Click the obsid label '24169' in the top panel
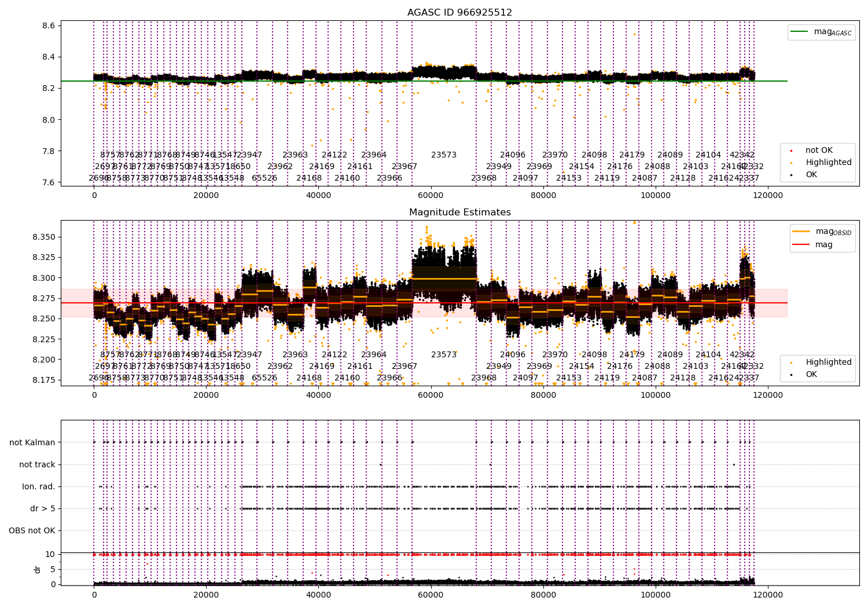 click(322, 166)
